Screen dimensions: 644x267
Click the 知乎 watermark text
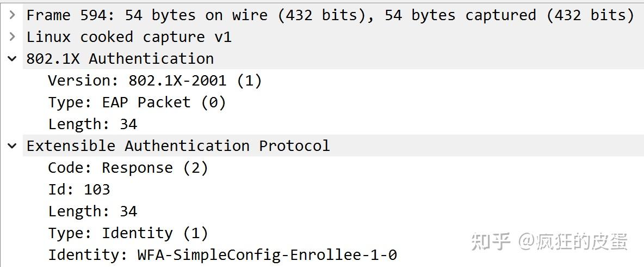coord(490,241)
